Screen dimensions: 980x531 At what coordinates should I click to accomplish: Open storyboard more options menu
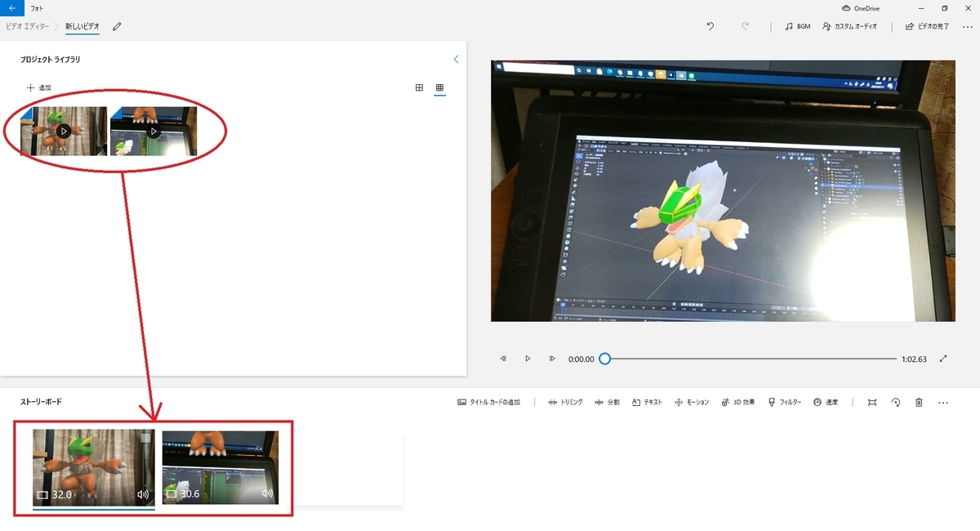(x=943, y=403)
